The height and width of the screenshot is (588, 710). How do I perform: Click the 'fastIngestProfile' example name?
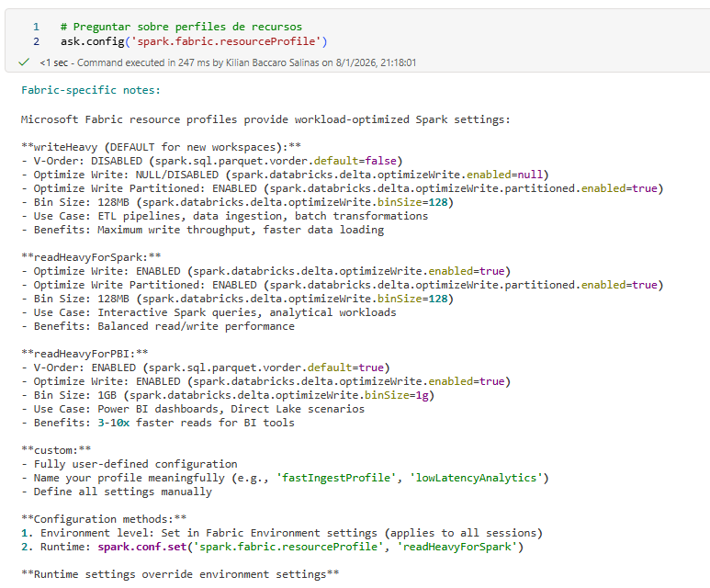(336, 478)
